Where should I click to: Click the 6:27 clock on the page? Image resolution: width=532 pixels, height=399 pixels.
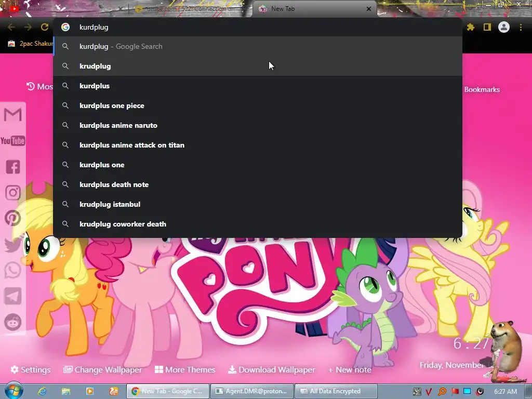471,343
